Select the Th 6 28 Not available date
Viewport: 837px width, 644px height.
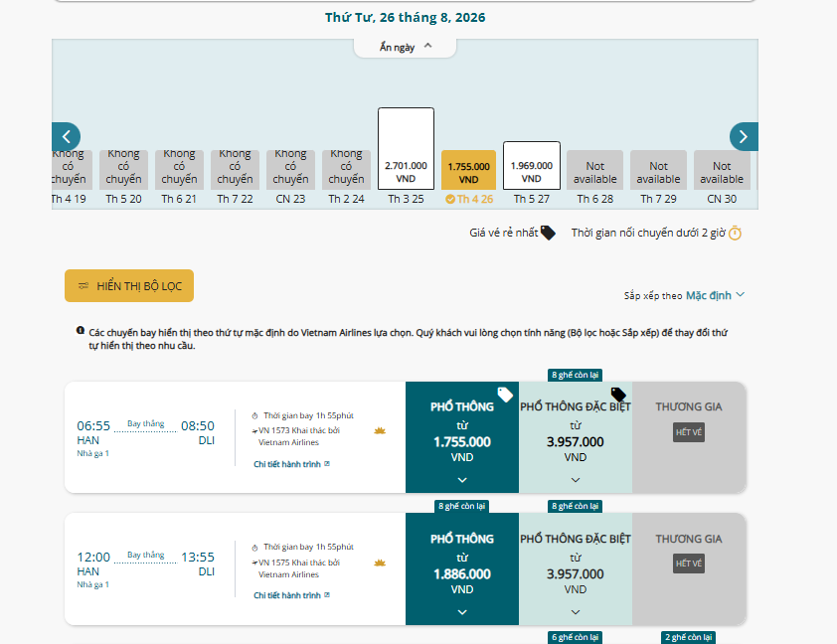pyautogui.click(x=594, y=170)
